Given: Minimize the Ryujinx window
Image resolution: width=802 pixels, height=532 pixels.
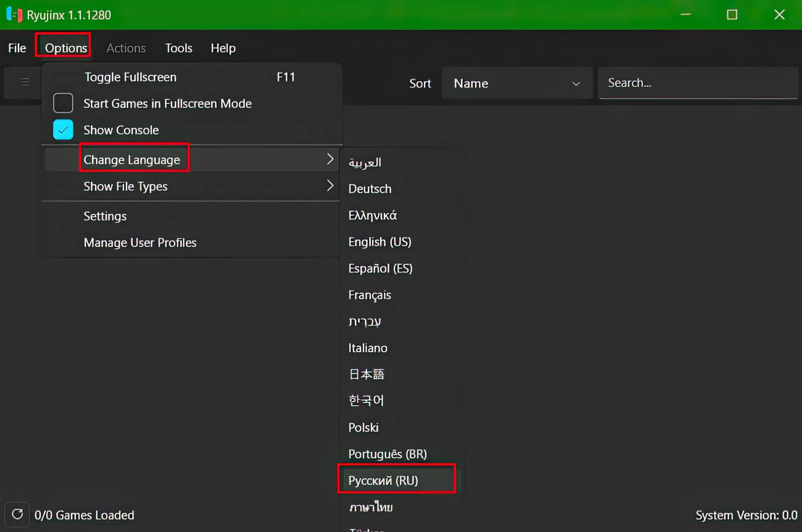Looking at the screenshot, I should pos(685,15).
